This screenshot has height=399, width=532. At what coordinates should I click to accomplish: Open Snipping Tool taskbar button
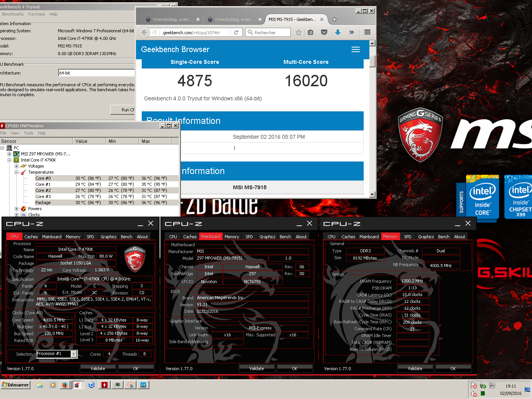point(130,385)
